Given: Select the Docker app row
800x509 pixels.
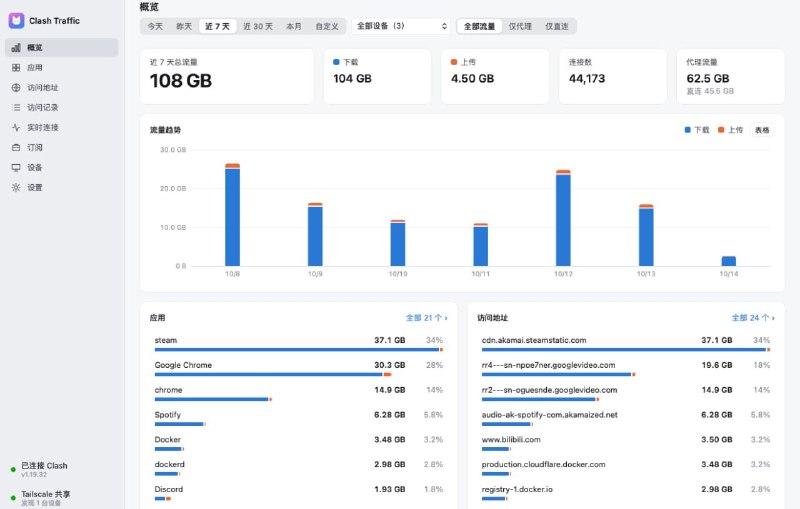Looking at the screenshot, I should click(x=299, y=443).
